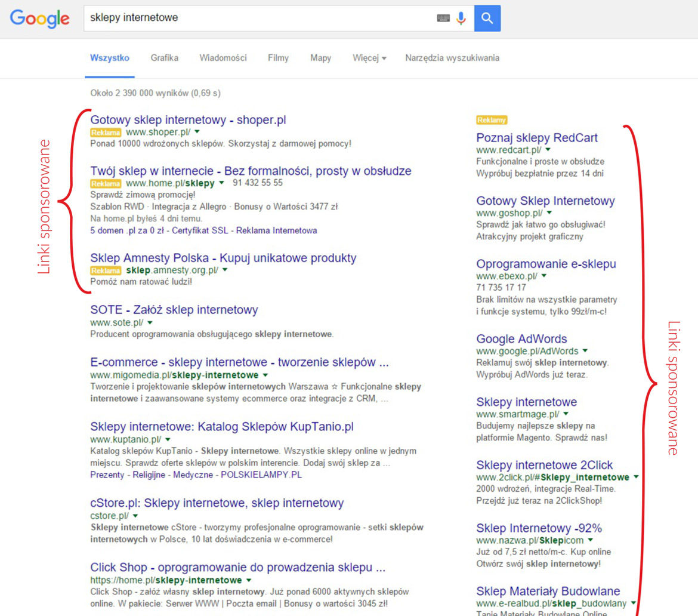The image size is (698, 616).
Task: Open the on-screen keyboard icon in search box
Action: pyautogui.click(x=443, y=19)
